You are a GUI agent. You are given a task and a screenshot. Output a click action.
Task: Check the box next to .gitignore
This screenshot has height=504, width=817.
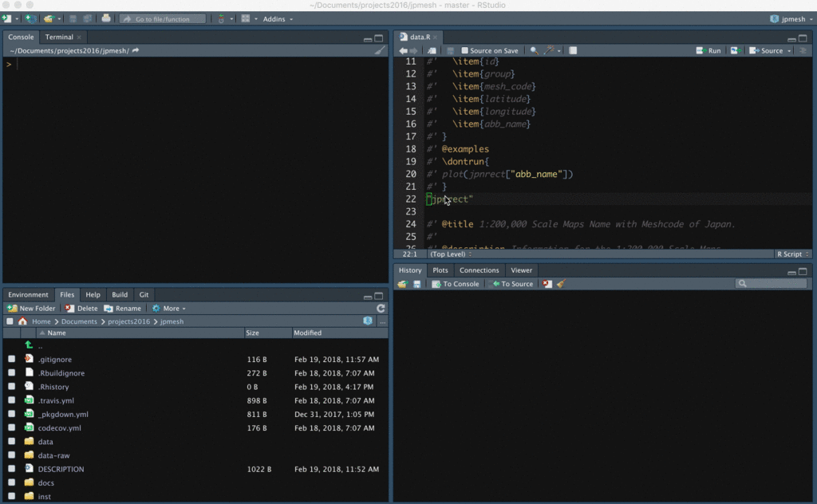pyautogui.click(x=11, y=359)
